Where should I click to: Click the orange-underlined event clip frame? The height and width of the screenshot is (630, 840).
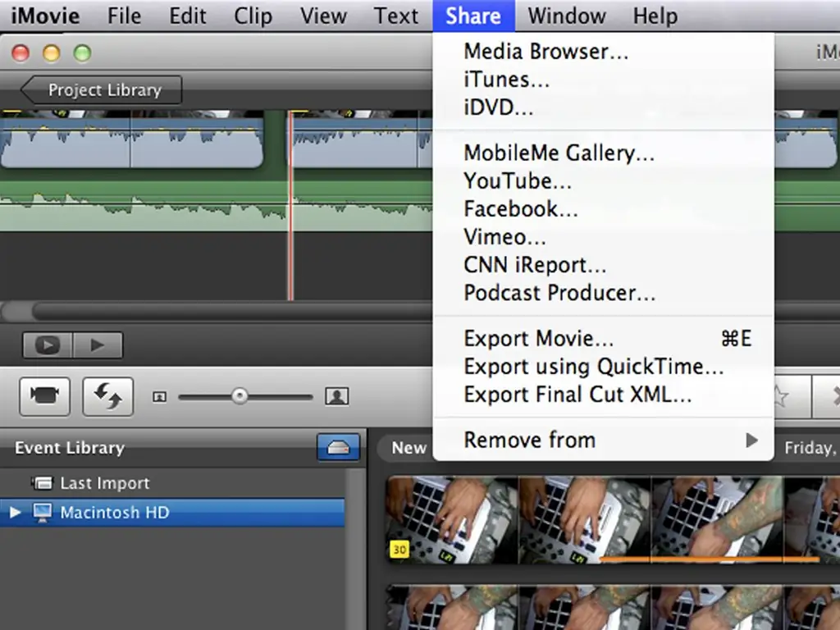pos(717,519)
